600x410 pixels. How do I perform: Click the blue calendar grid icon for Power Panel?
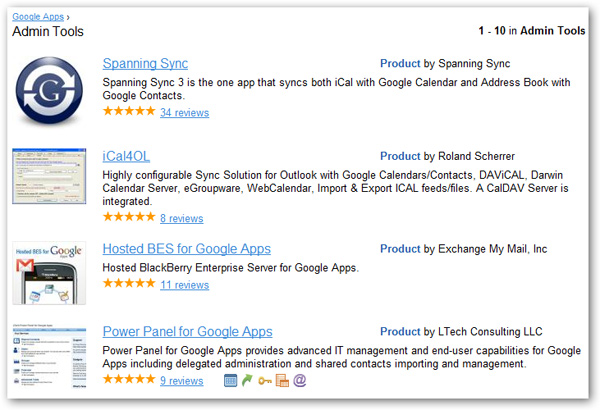(x=230, y=381)
